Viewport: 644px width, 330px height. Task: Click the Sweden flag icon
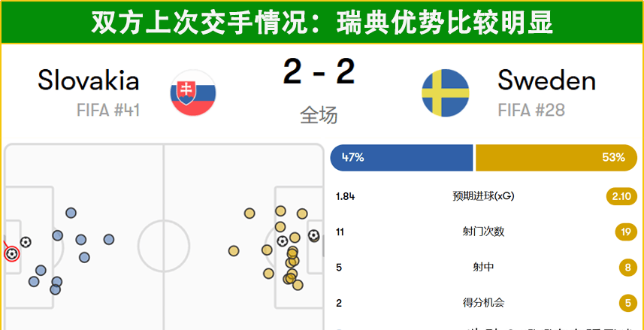(x=445, y=92)
